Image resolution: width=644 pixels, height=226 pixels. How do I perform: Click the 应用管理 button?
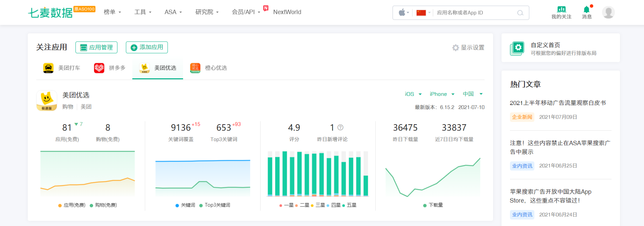(96, 47)
